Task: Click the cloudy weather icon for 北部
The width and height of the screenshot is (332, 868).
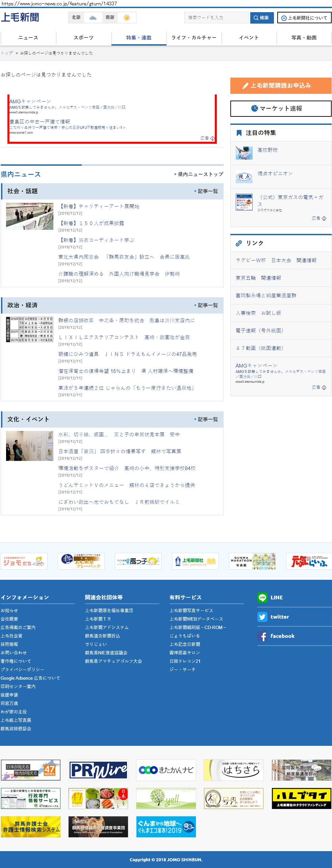Action: point(93,18)
